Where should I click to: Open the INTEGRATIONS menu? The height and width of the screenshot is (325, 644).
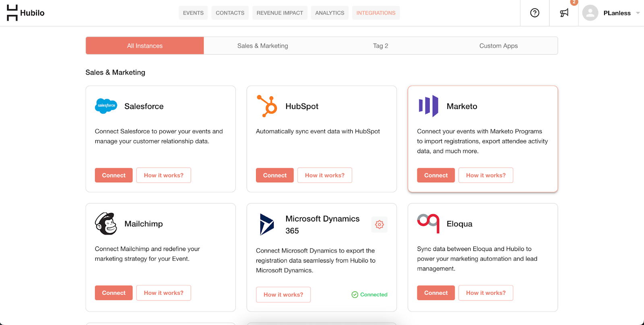(376, 13)
